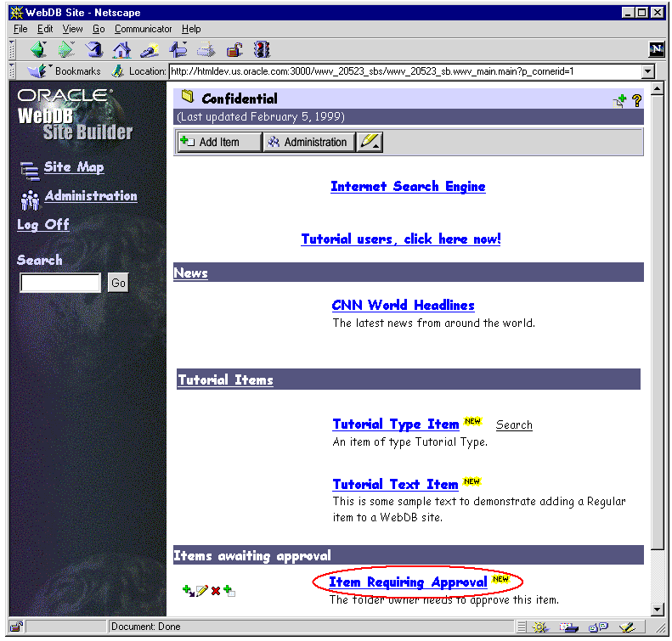Image resolution: width=672 pixels, height=641 pixels.
Task: Open the View menu
Action: (72, 29)
